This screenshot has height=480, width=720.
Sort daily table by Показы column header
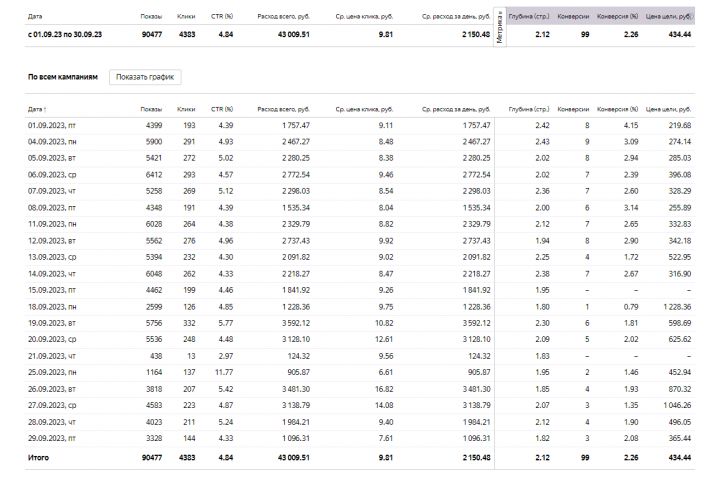(151, 108)
